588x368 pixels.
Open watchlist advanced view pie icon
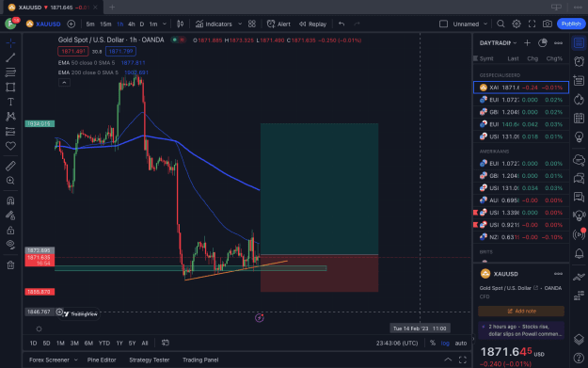pyautogui.click(x=543, y=43)
